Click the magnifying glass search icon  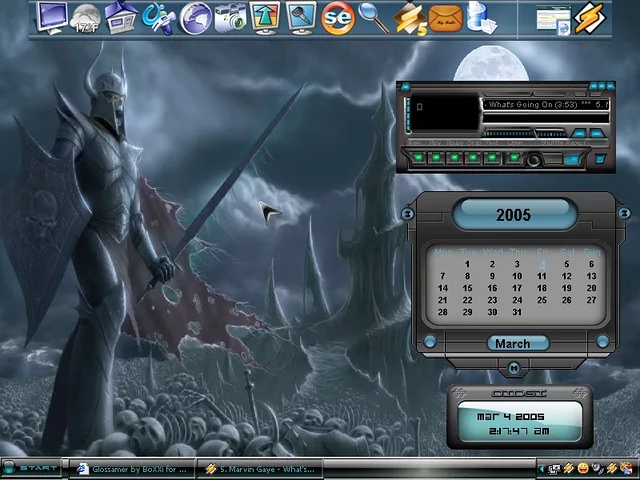point(373,17)
